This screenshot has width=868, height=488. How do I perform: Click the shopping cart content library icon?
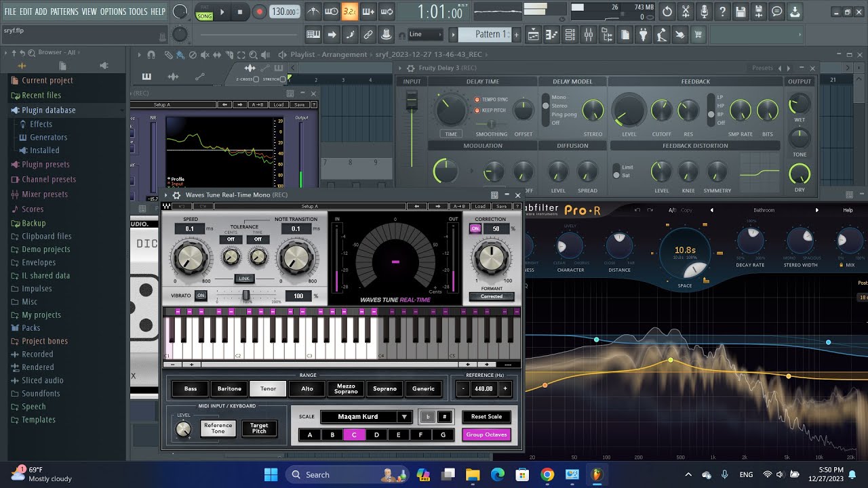click(698, 35)
